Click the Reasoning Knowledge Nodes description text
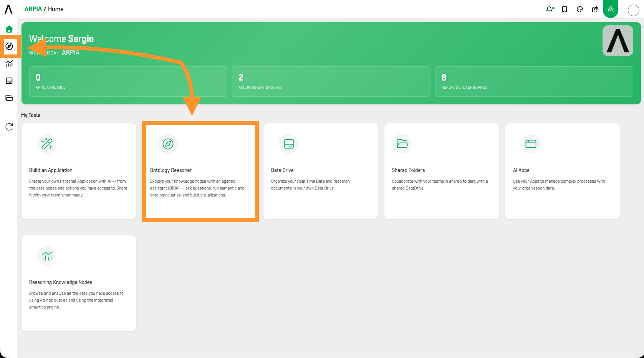644x358 pixels. (x=76, y=300)
